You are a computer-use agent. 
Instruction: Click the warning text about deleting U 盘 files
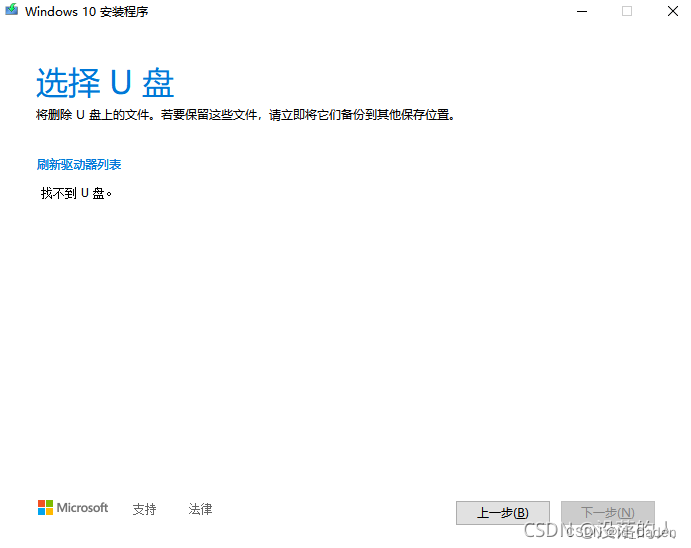tap(245, 115)
